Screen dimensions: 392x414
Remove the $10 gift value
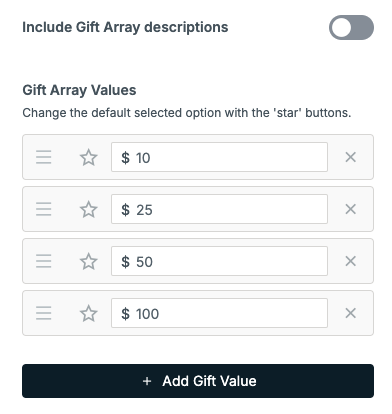coord(350,157)
